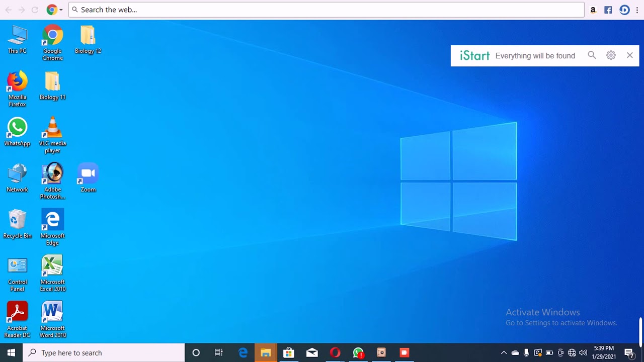
Task: Select the Recycle Bin icon
Action: pos(17,224)
